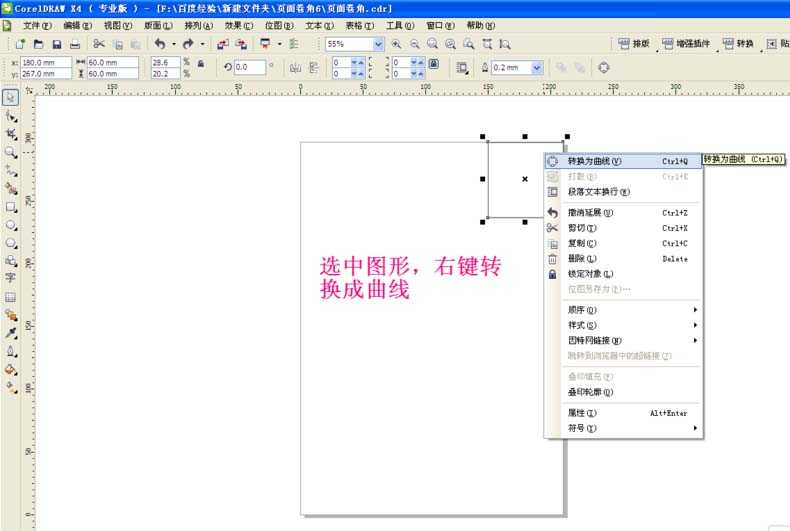
Task: Click the 排版 toolbar button
Action: [634, 44]
